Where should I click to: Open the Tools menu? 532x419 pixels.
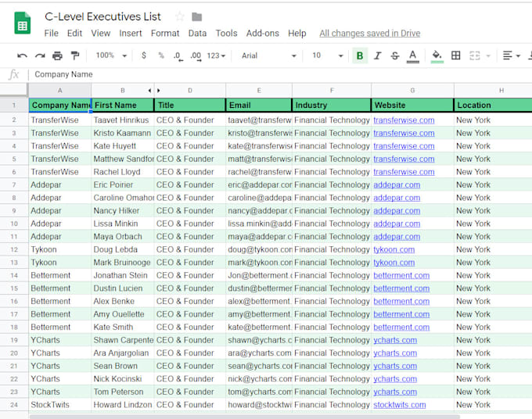(226, 33)
